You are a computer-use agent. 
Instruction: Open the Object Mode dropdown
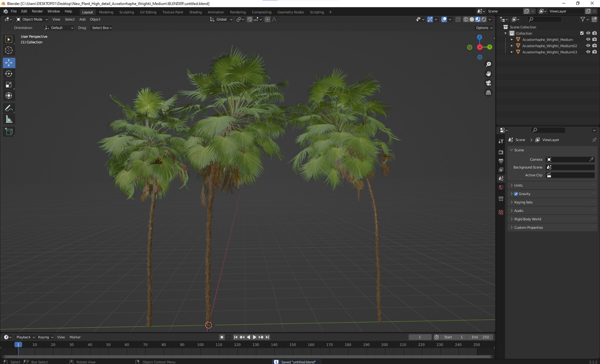(x=32, y=20)
